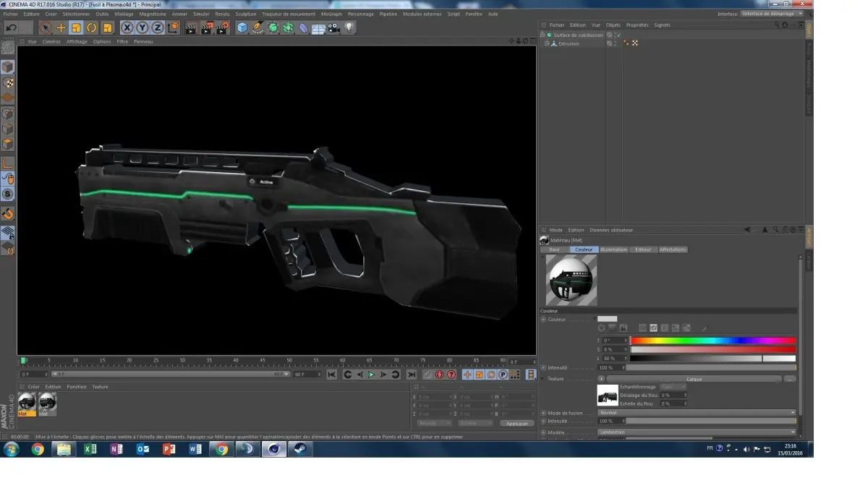Add a light bulb object
The image size is (868, 488).
349,27
